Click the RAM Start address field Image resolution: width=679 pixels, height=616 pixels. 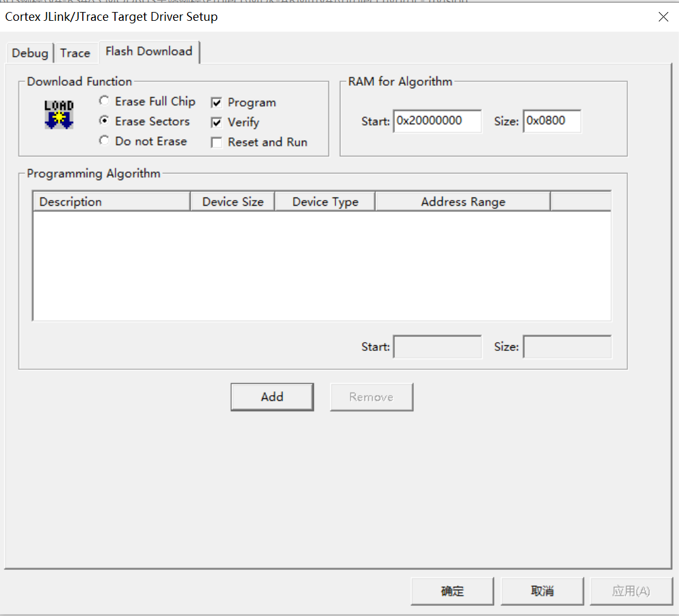click(437, 121)
